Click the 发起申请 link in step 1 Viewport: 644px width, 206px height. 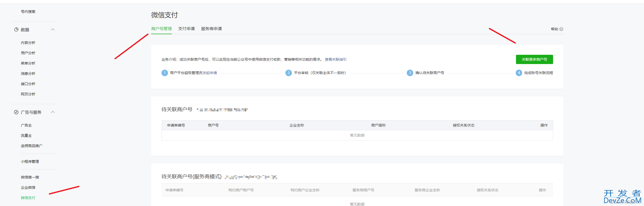(x=210, y=73)
